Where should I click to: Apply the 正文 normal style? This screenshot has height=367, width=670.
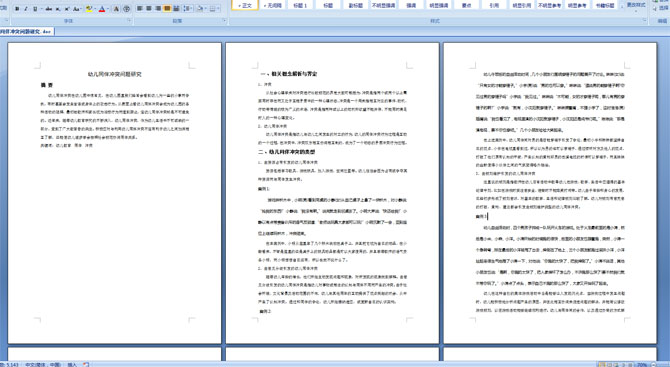(245, 5)
